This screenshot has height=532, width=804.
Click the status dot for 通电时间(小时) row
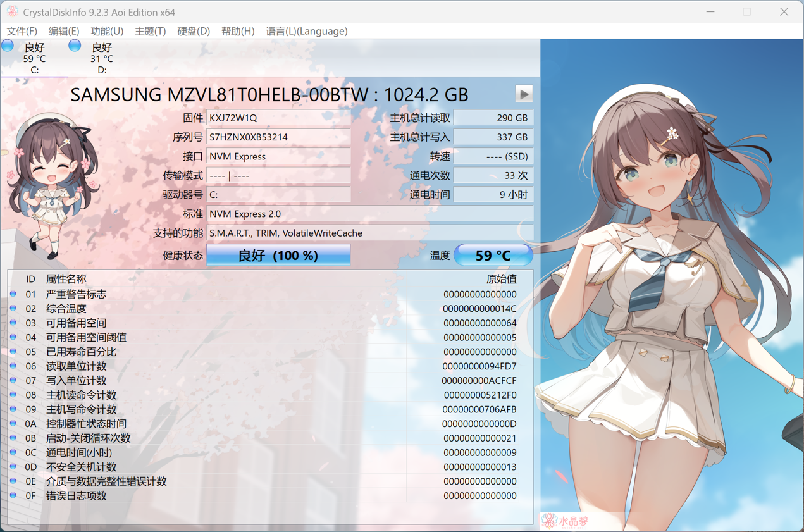point(13,452)
